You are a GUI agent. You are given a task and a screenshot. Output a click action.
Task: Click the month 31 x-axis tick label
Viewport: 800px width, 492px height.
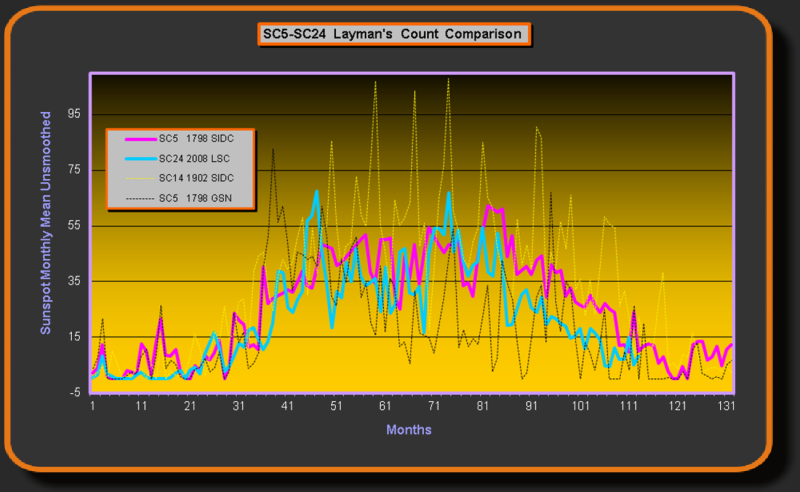[239, 407]
